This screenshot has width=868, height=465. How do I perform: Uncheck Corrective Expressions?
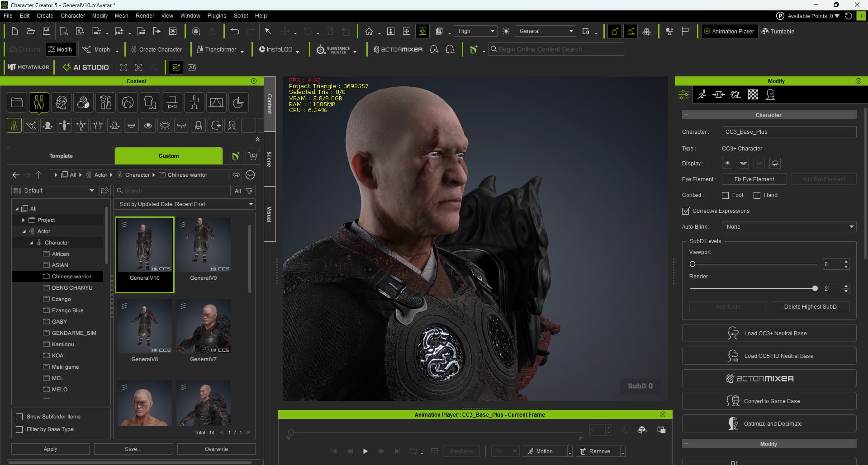(686, 211)
